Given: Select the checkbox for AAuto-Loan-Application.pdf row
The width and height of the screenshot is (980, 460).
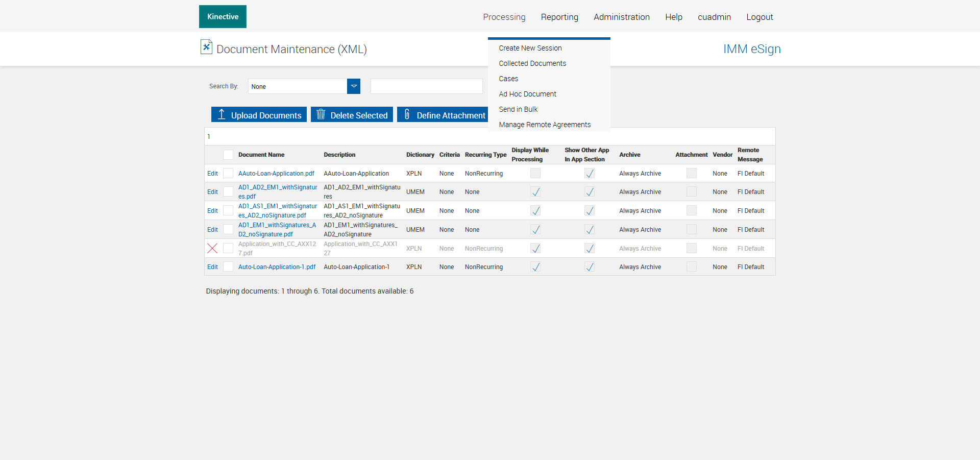Looking at the screenshot, I should [228, 174].
